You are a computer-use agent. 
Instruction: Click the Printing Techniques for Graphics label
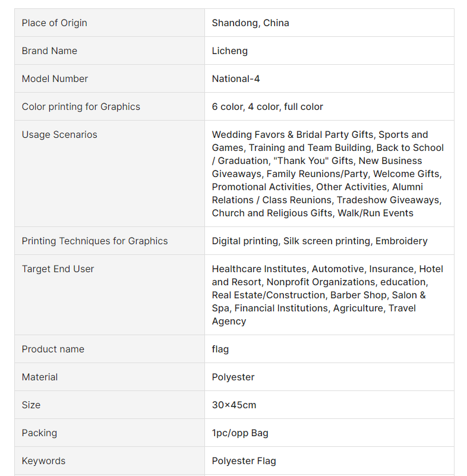94,241
